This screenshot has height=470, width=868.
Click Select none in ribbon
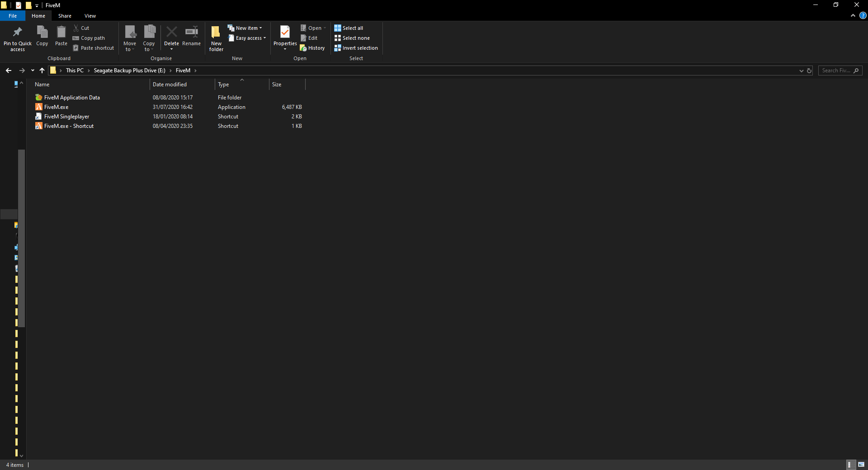[352, 38]
